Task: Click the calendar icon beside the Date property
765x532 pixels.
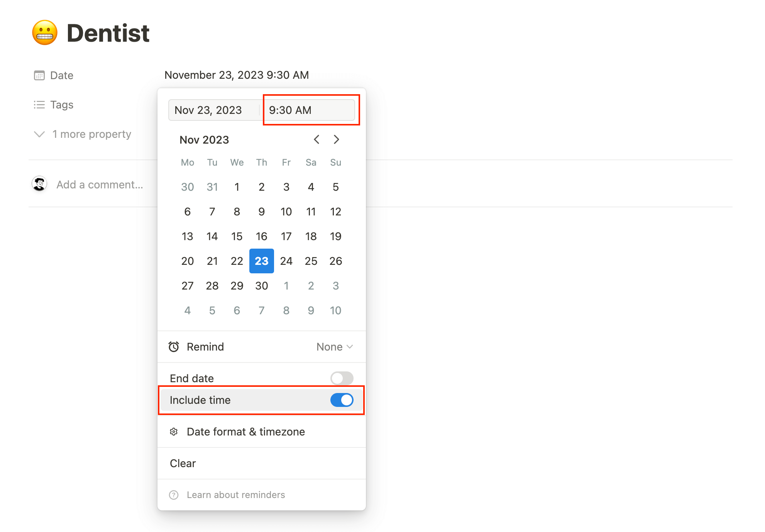Action: [40, 75]
